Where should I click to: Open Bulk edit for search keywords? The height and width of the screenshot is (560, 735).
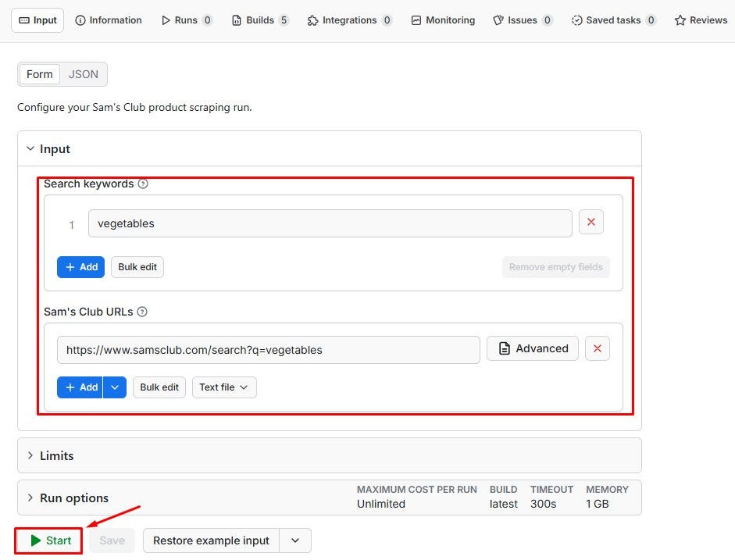click(x=137, y=267)
